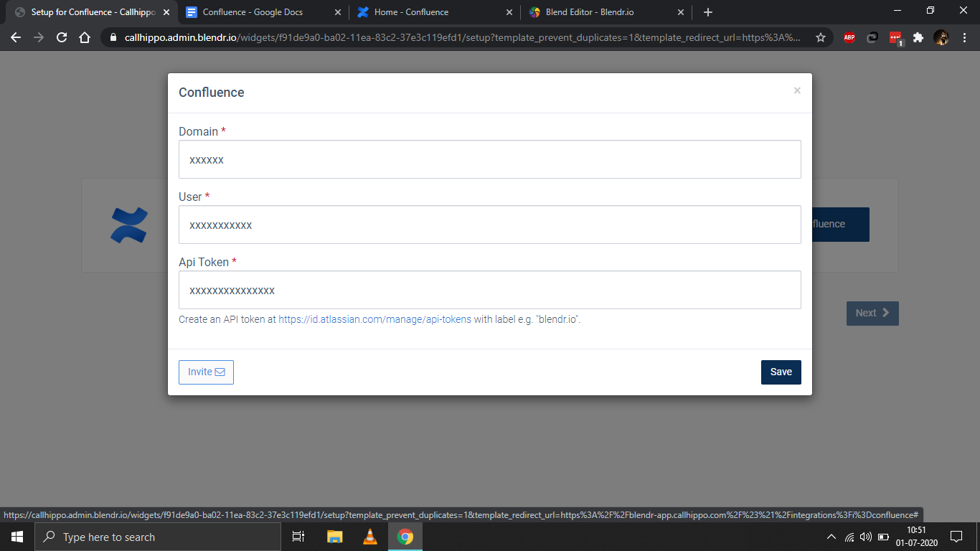Click the Domain input field
This screenshot has width=980, height=551.
(x=490, y=159)
